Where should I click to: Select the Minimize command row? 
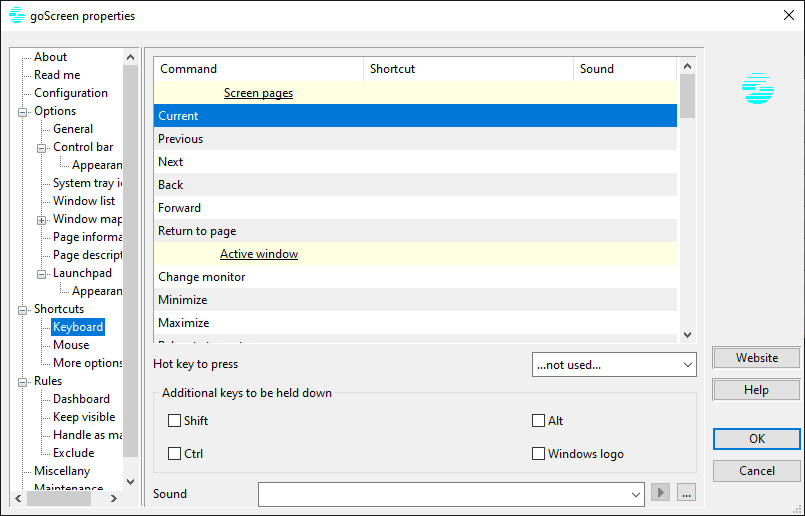415,300
